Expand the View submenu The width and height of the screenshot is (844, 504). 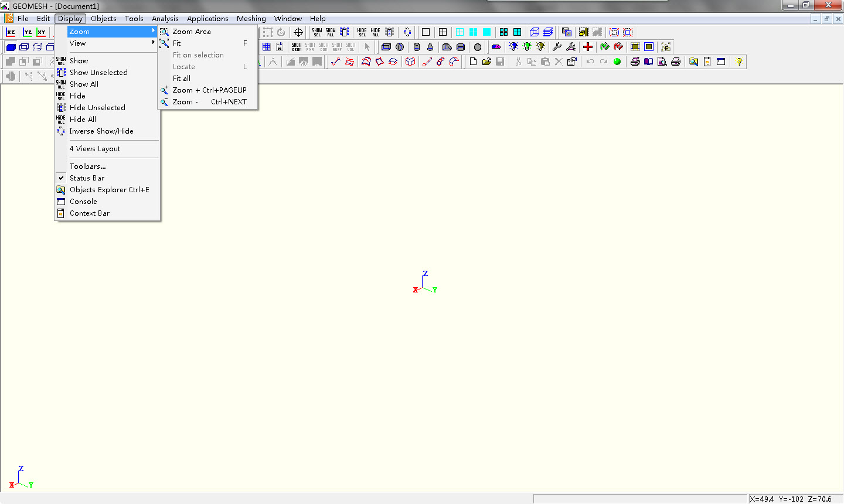pyautogui.click(x=107, y=43)
